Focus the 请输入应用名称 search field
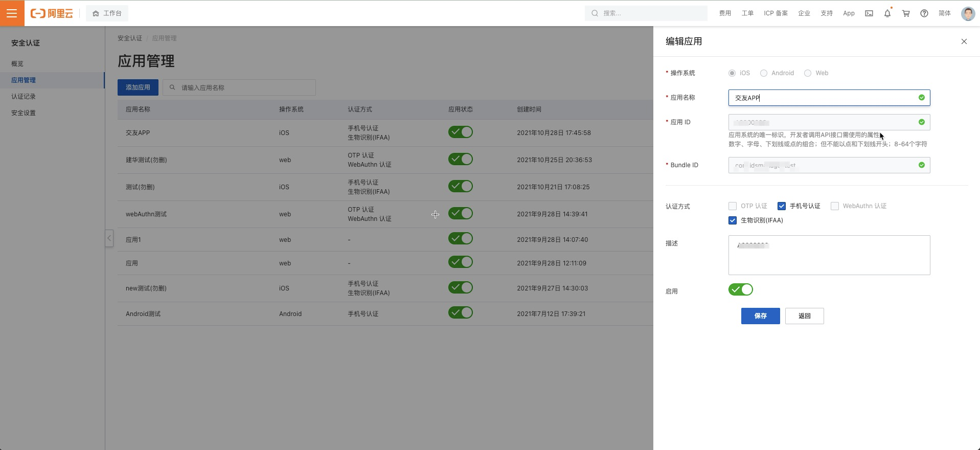980x450 pixels. [239, 87]
